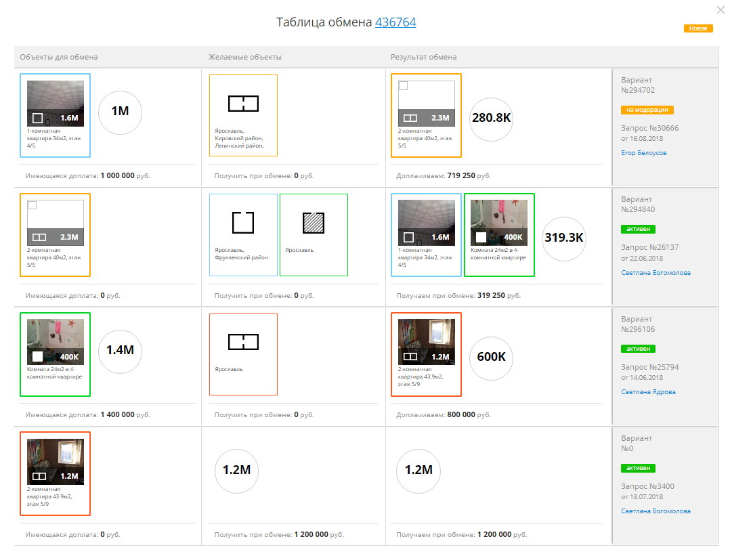Close the exchange table dialog

(721, 9)
